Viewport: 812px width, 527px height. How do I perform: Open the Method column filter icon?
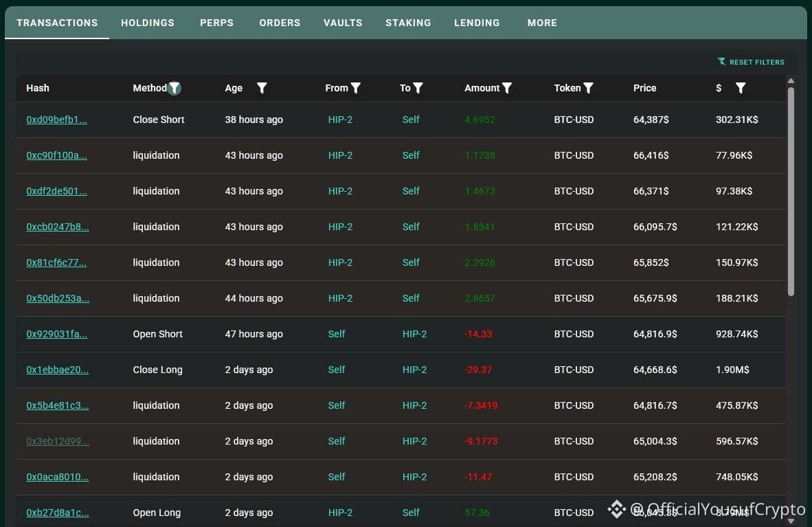pos(174,88)
